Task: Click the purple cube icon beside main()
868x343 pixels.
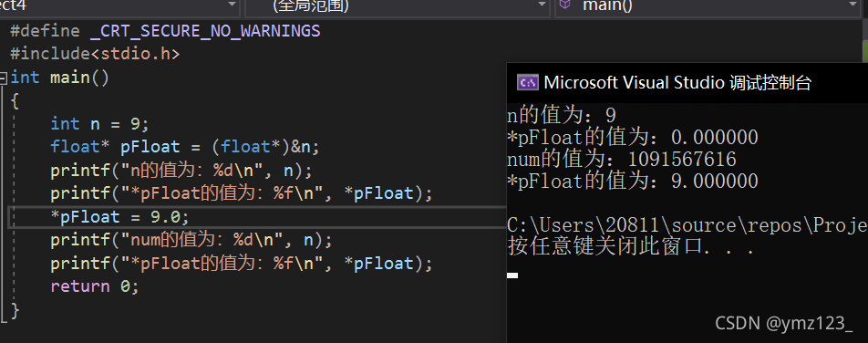Action: coord(564,5)
